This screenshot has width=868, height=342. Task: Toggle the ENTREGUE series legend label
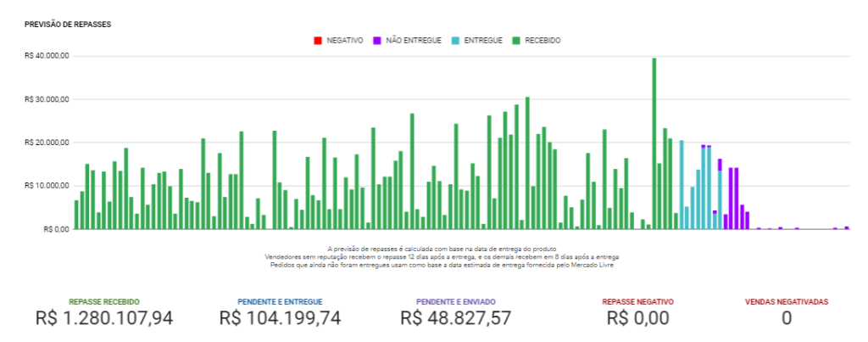483,41
